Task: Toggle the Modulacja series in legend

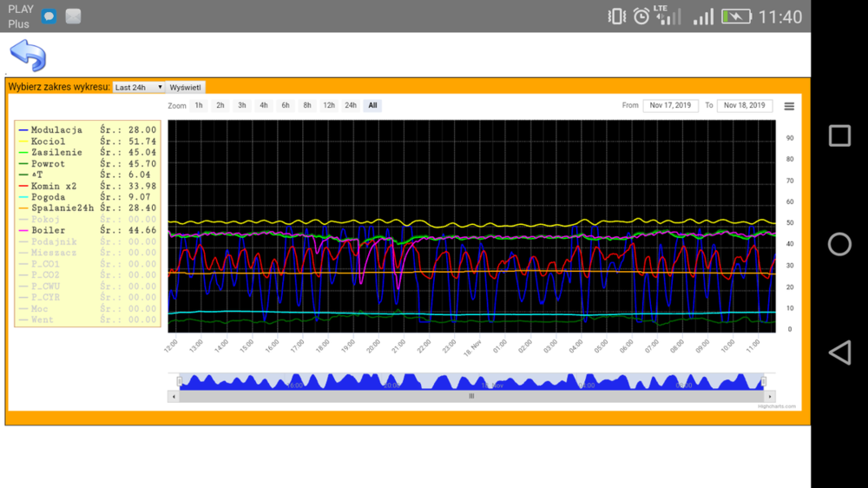Action: 56,130
